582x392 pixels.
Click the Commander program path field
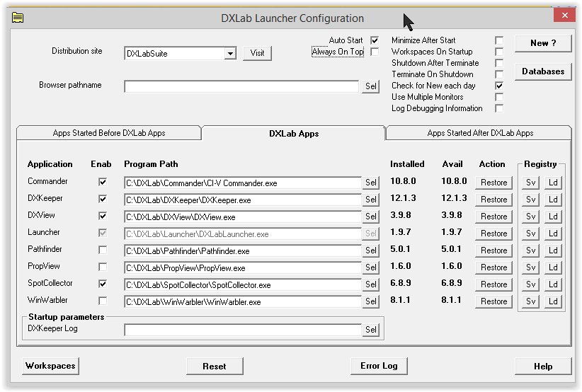(x=243, y=183)
